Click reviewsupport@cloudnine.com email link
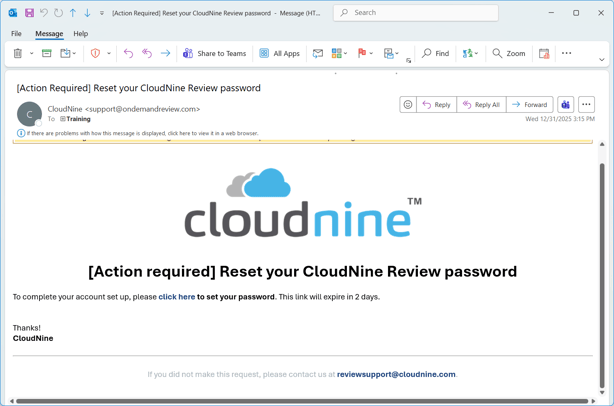 pyautogui.click(x=396, y=374)
